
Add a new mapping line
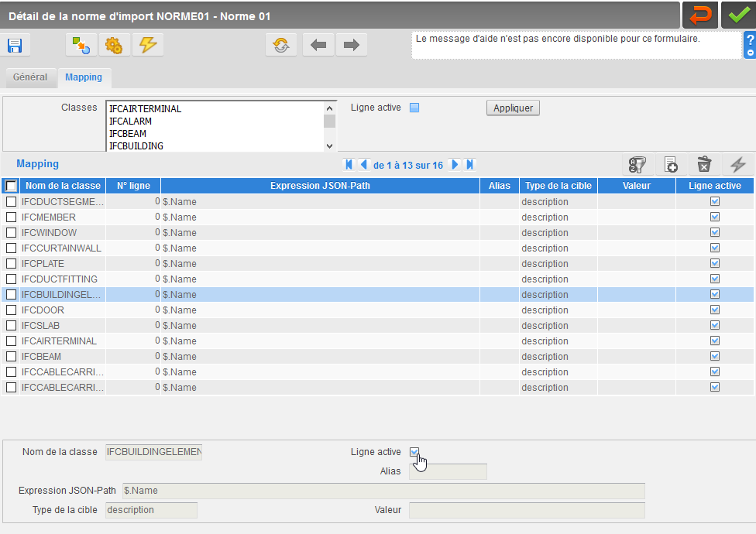pos(671,165)
